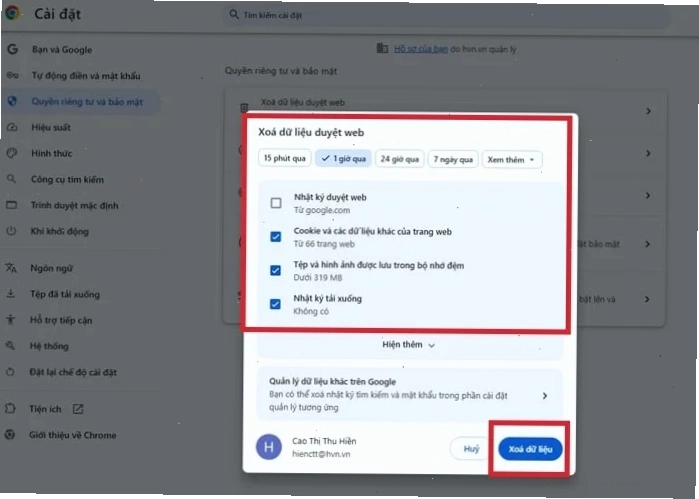Click the Huỷ button
The width and height of the screenshot is (699, 499).
point(471,448)
